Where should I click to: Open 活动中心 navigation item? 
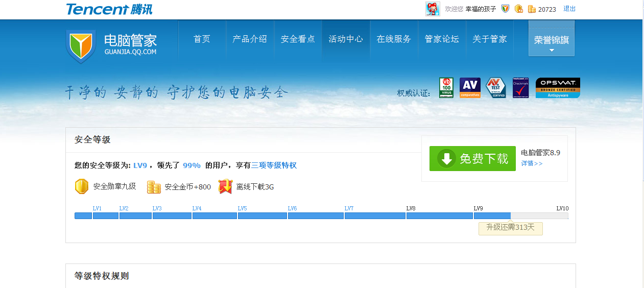(x=346, y=39)
